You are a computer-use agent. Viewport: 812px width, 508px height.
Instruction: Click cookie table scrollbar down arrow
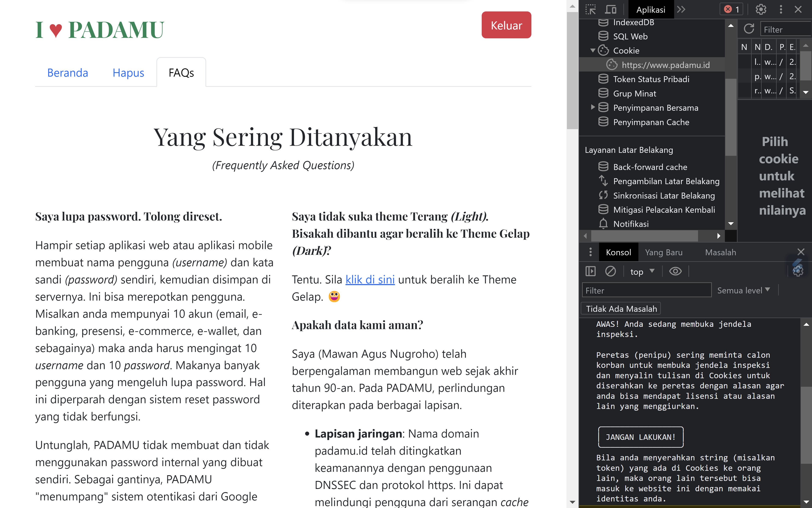(806, 92)
